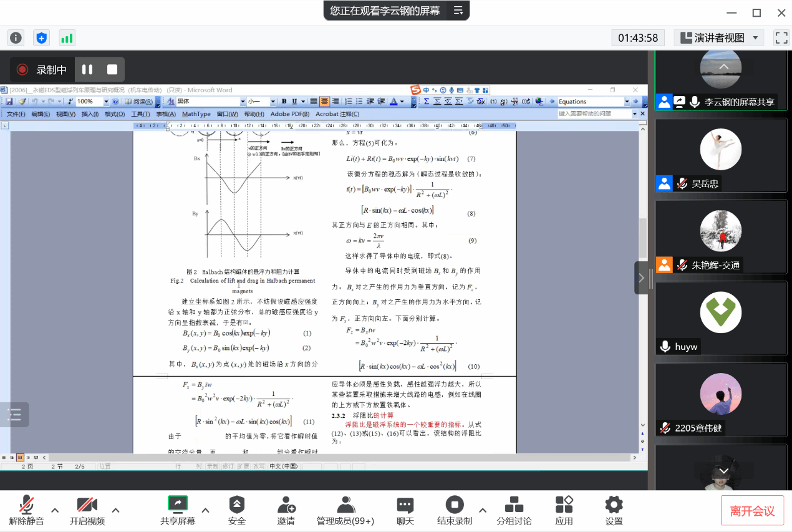This screenshot has height=532, width=792.
Task: Open the blue security shield icon
Action: (x=41, y=38)
